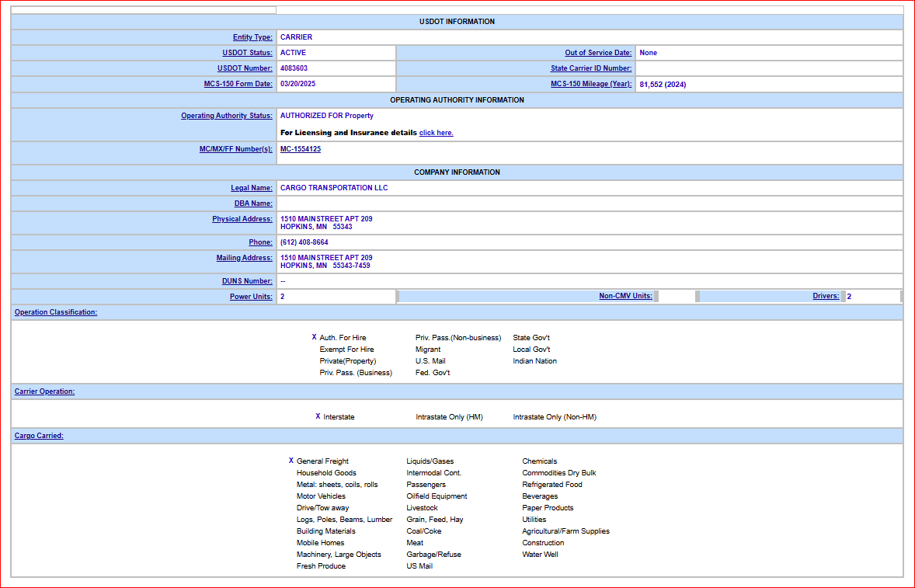915x588 pixels.
Task: Click the 'Oilfield Equipment' cargo entry
Action: (437, 496)
